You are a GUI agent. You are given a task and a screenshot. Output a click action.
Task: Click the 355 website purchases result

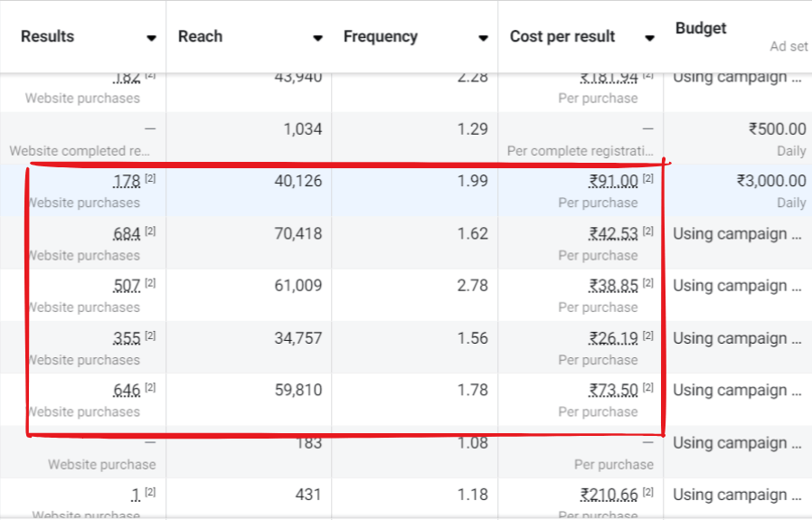(127, 339)
